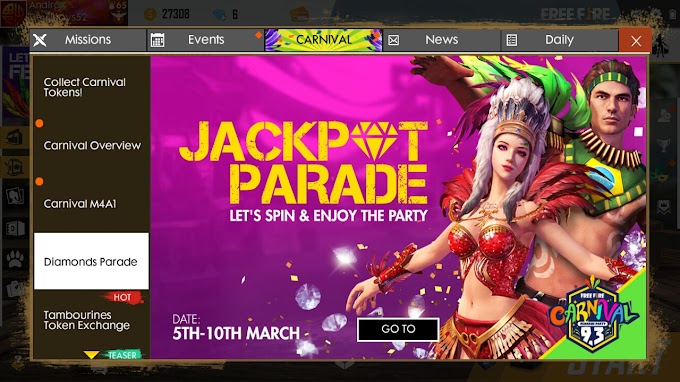Select Diamonds Parade sidebar item
This screenshot has height=382, width=680.
(x=92, y=261)
